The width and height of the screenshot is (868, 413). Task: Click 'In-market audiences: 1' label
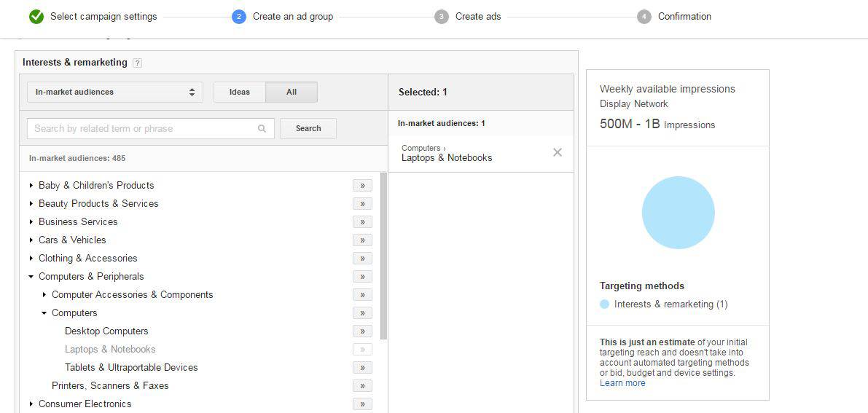coord(441,123)
